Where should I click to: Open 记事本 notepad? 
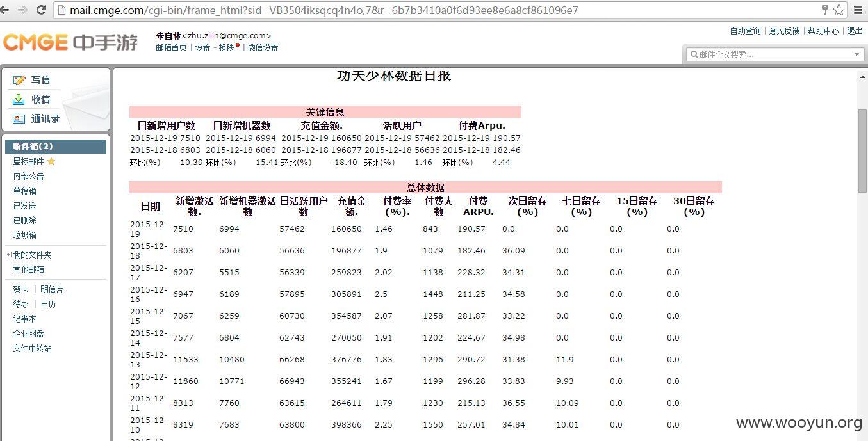point(25,319)
